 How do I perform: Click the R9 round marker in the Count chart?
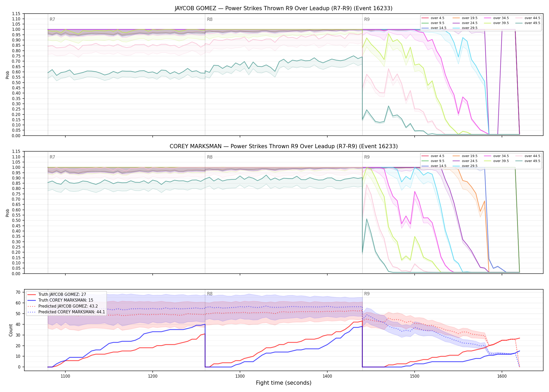pyautogui.click(x=367, y=294)
